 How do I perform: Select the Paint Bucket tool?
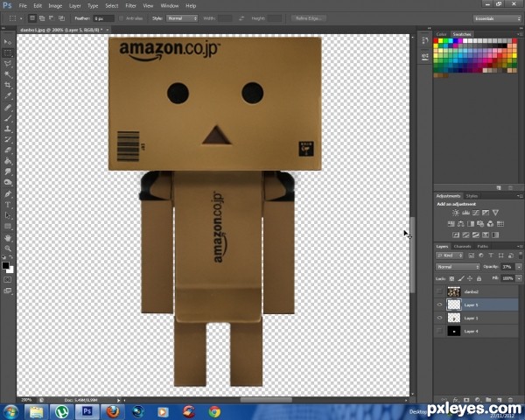[x=8, y=161]
